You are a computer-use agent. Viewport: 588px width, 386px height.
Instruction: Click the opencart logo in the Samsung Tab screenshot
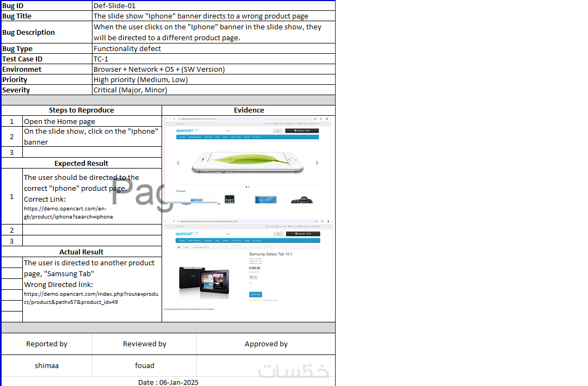[187, 233]
